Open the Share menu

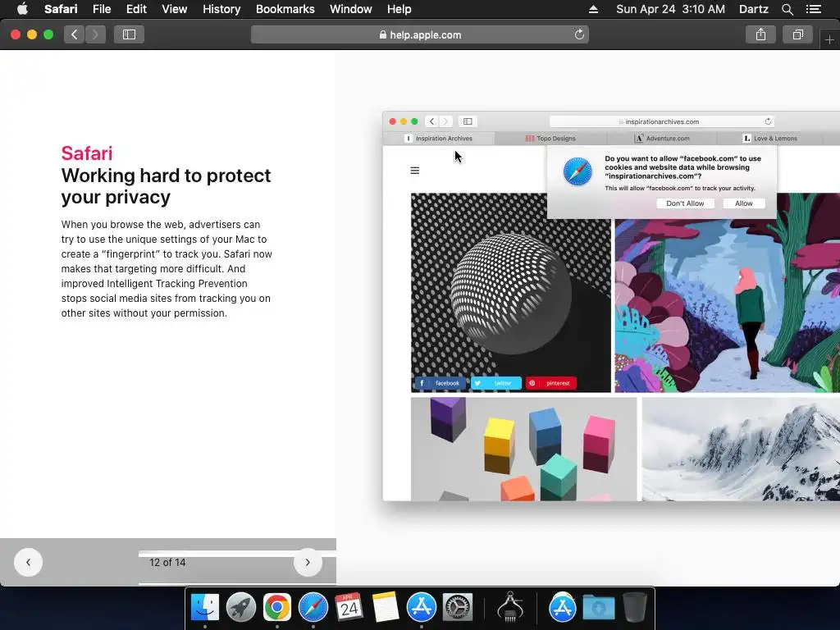[x=760, y=34]
